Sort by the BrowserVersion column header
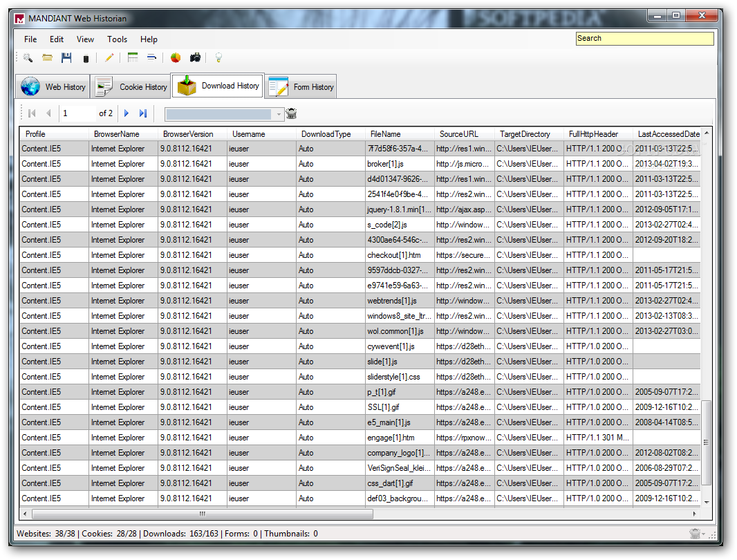This screenshot has height=560, width=737. tap(192, 134)
